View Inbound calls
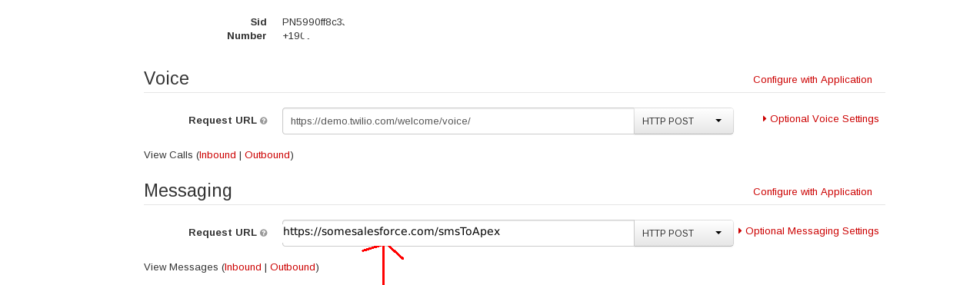Screen dimensions: 980x285 pos(218,154)
